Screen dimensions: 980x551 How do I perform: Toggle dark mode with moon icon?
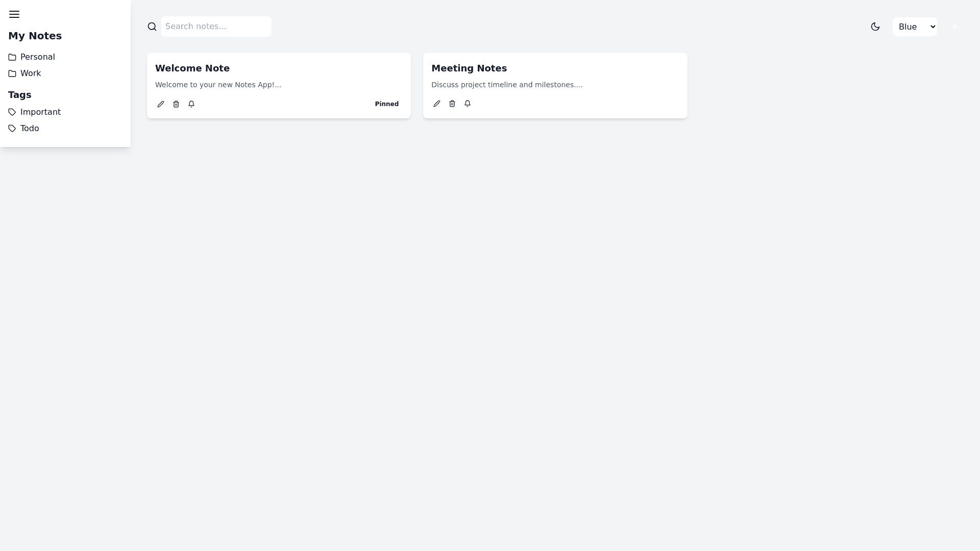(x=875, y=27)
